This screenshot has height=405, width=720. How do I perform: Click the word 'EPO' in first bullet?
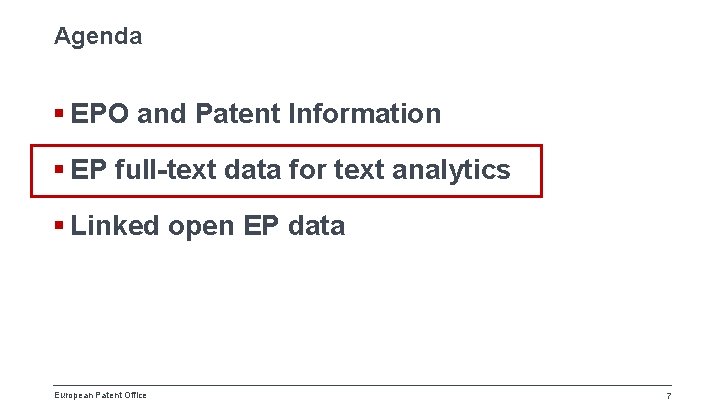point(100,113)
